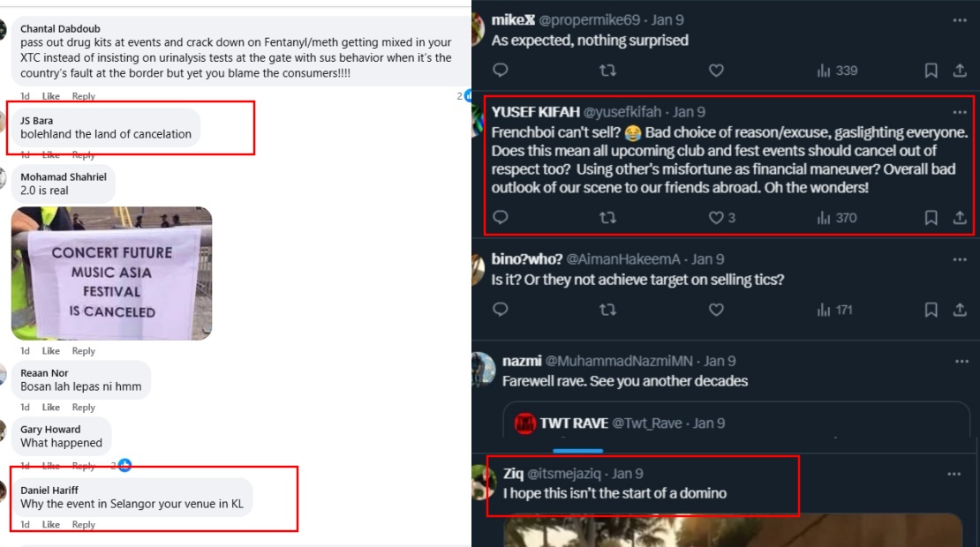Open the canceled concert sign photo

coord(111,273)
